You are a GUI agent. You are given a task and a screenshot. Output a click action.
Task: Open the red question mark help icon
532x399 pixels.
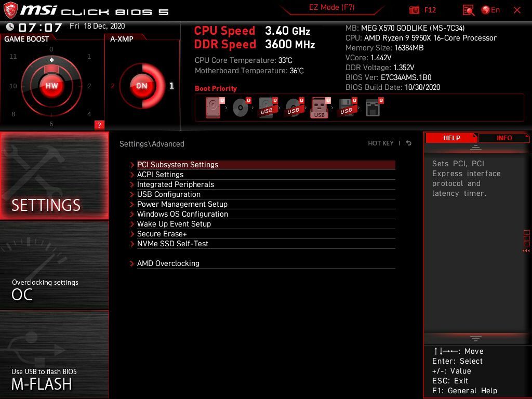(99, 125)
